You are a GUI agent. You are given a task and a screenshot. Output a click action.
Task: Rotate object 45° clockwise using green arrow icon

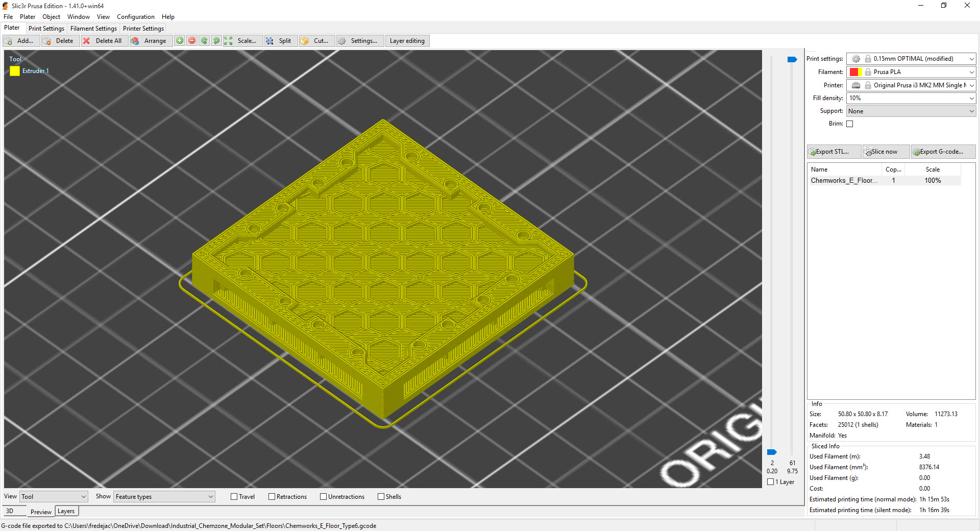tap(216, 41)
